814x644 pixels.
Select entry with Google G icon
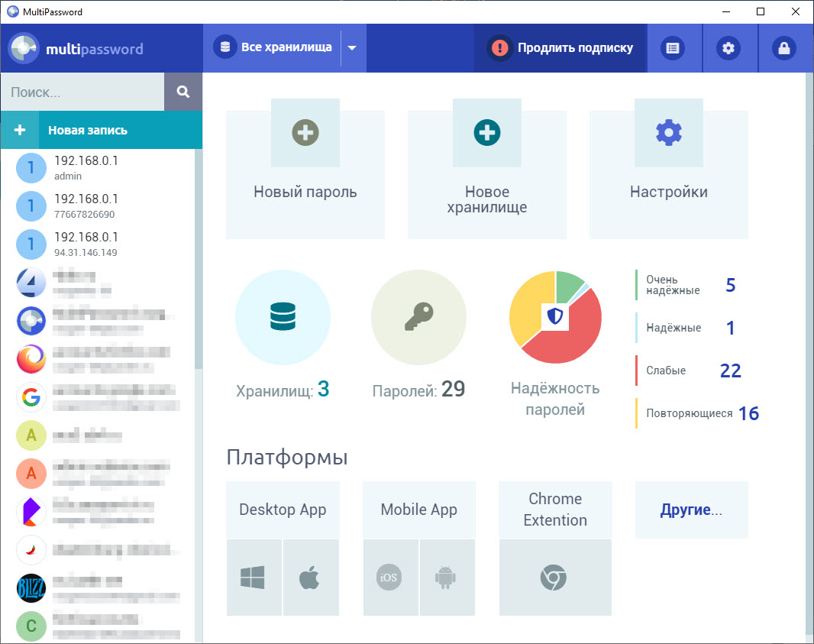point(98,397)
